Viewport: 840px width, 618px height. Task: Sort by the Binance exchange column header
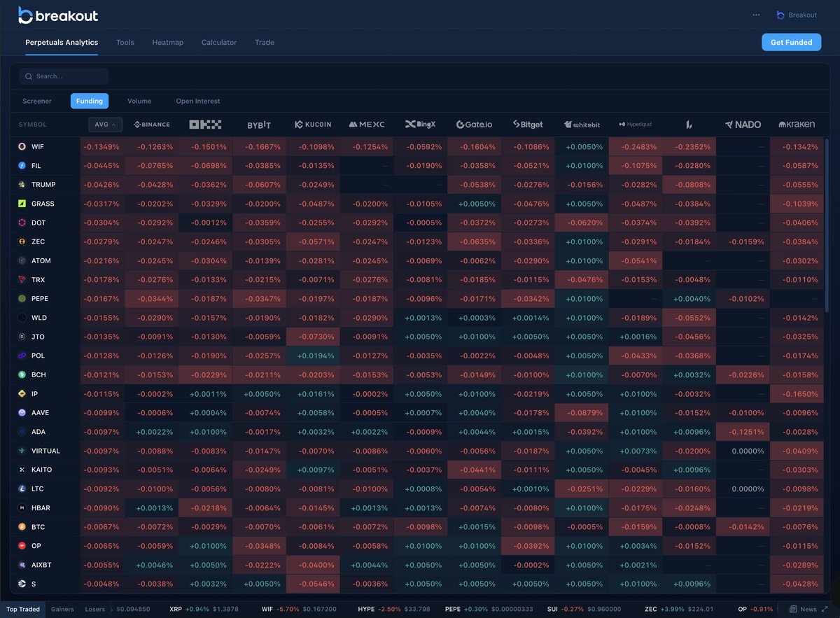click(x=152, y=125)
